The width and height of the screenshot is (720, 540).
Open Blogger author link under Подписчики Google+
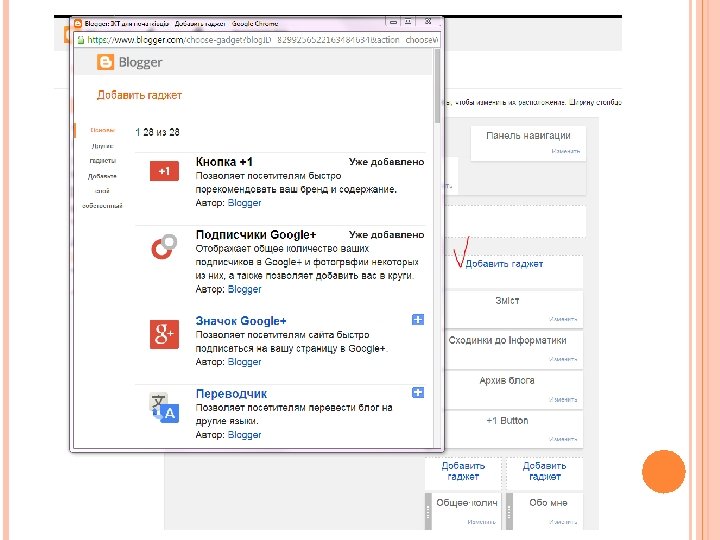pos(244,289)
